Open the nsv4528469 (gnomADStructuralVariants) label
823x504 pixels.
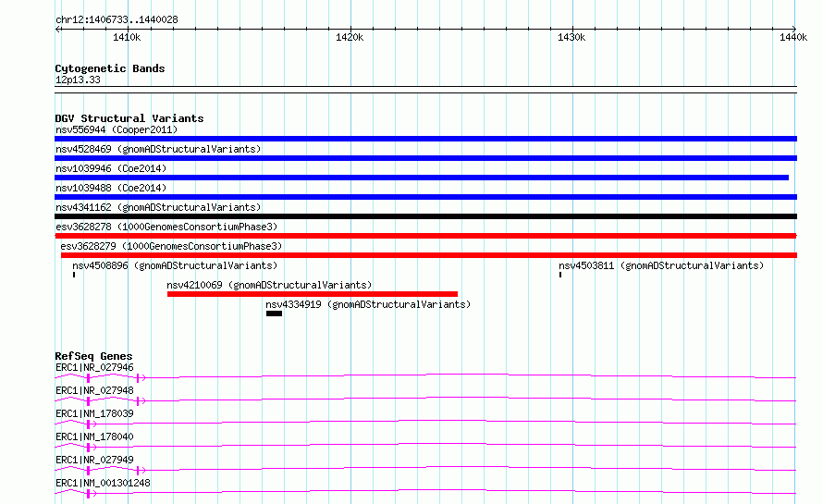pyautogui.click(x=158, y=149)
